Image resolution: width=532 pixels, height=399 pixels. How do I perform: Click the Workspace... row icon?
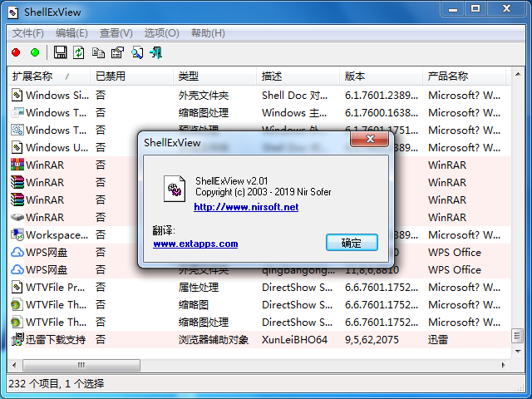[17, 234]
